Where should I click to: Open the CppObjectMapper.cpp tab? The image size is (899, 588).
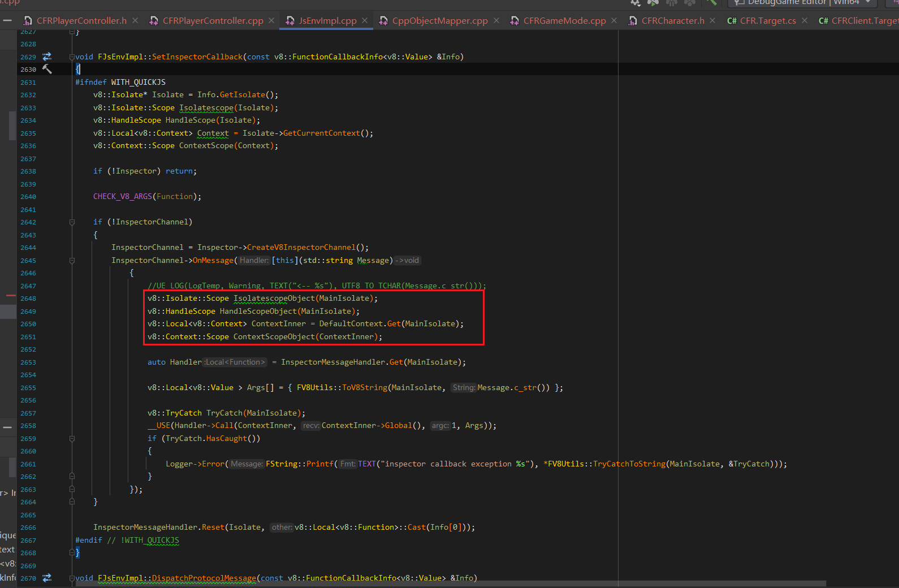click(x=440, y=21)
